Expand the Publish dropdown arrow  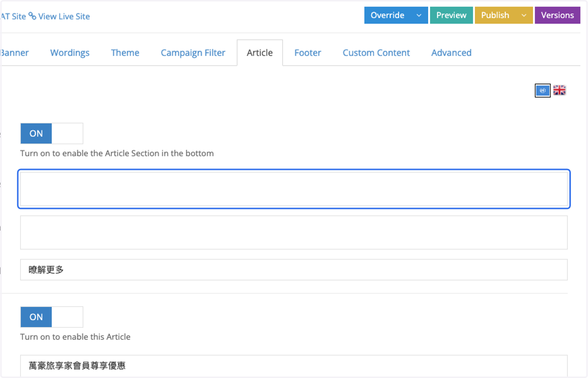524,15
